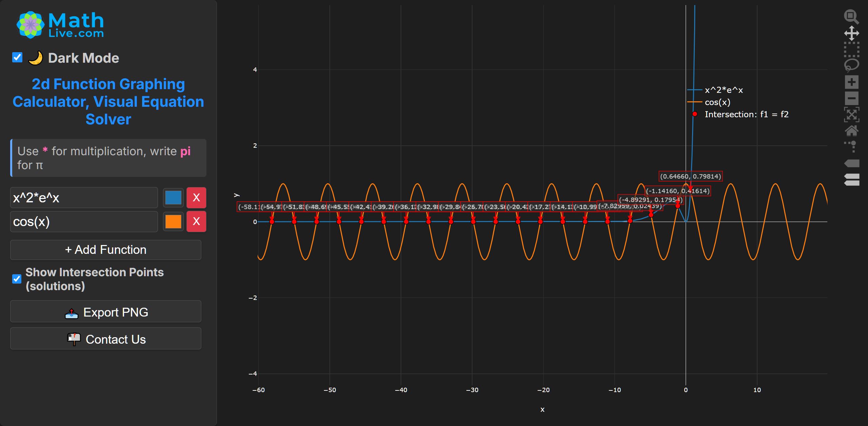Image resolution: width=868 pixels, height=426 pixels.
Task: Click the Zoom in plus icon
Action: [851, 82]
